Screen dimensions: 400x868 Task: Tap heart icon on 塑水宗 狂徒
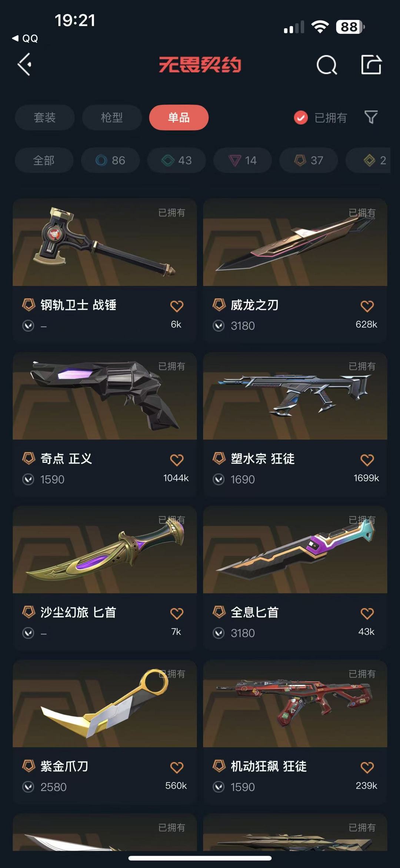tap(367, 460)
